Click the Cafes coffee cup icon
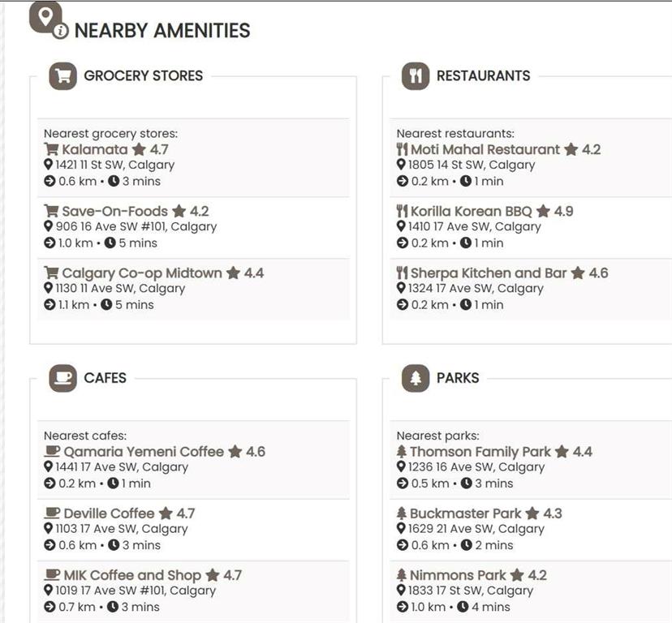 click(62, 378)
